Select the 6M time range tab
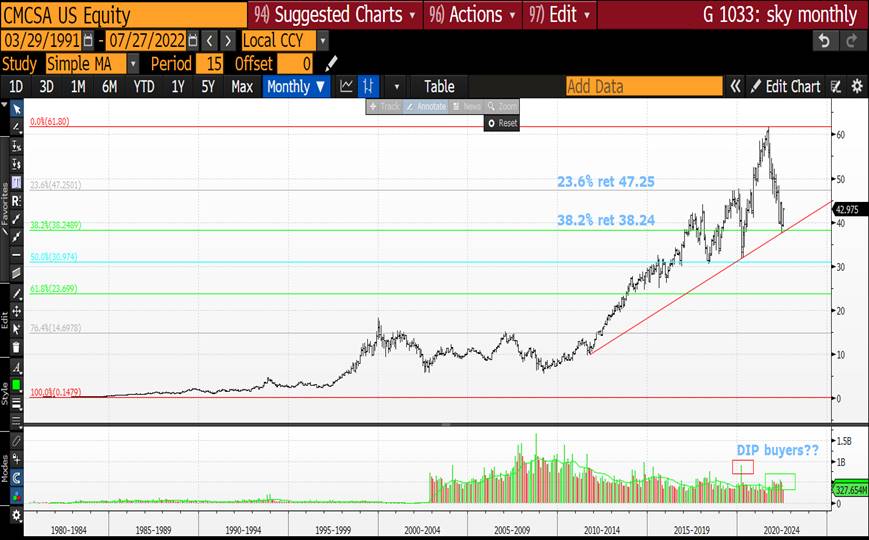 pos(109,86)
